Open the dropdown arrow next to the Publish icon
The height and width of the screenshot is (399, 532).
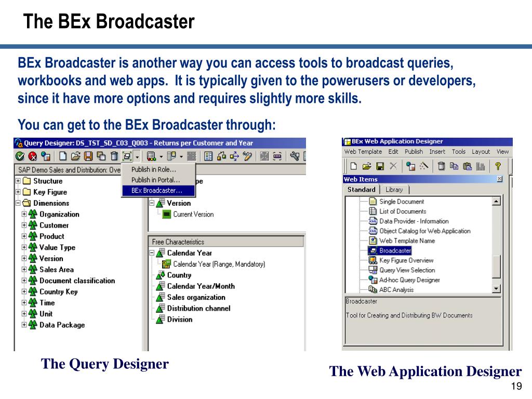click(x=137, y=157)
